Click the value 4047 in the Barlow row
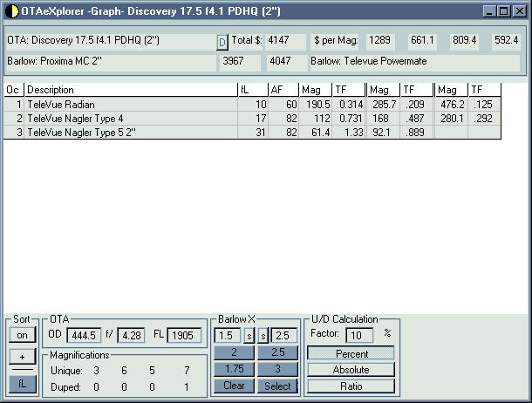This screenshot has width=532, height=403. point(287,62)
